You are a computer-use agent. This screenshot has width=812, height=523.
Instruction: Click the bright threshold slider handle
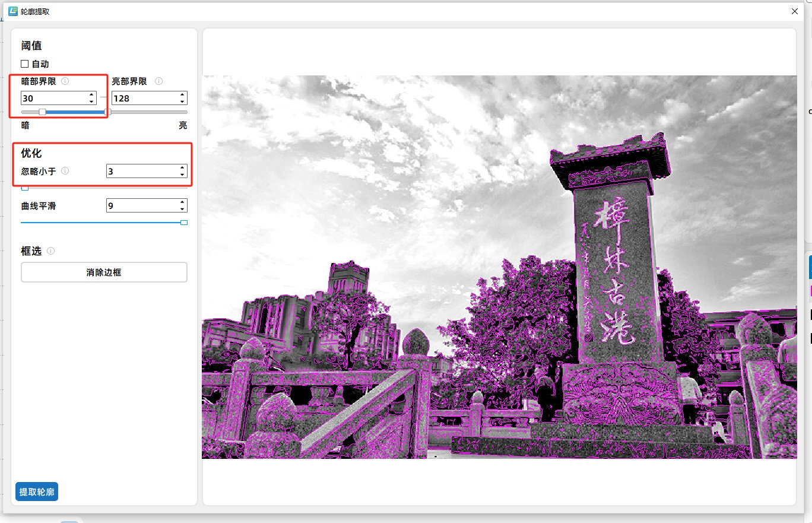click(107, 112)
